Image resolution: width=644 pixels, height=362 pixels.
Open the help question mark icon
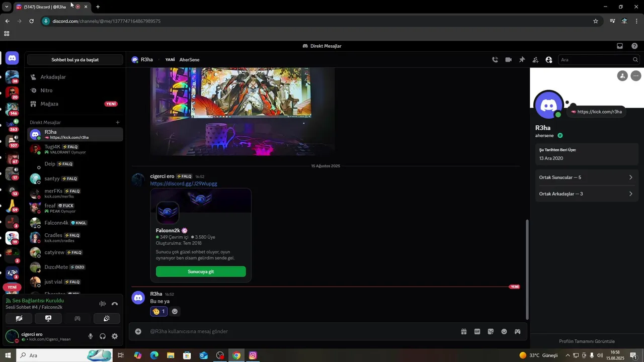click(x=634, y=46)
